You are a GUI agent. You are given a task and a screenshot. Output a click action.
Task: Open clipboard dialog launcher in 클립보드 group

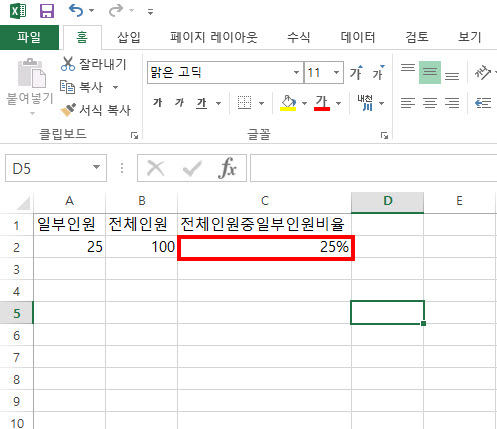tap(135, 135)
